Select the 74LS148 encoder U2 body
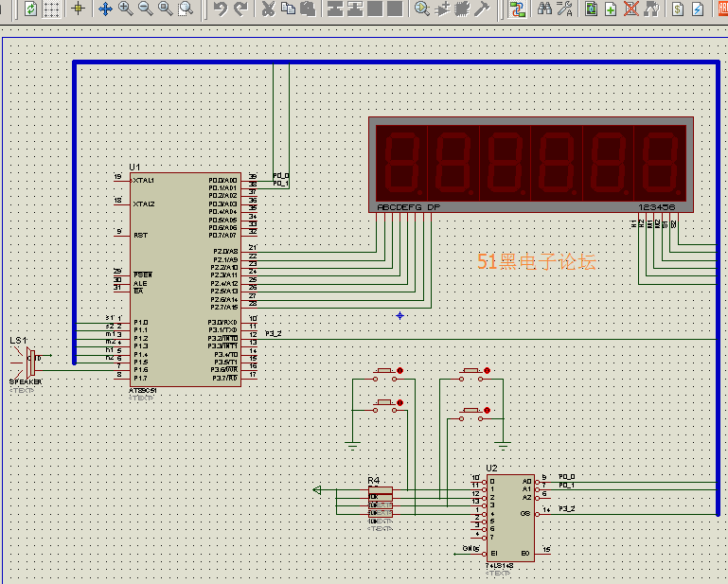Viewport: 728px width, 584px height. tap(510, 518)
